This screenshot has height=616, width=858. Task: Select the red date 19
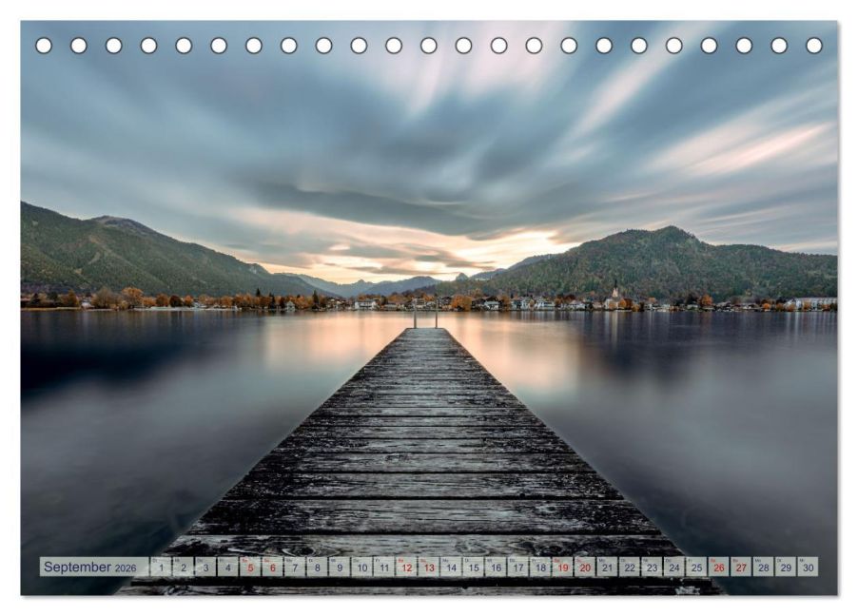562,568
